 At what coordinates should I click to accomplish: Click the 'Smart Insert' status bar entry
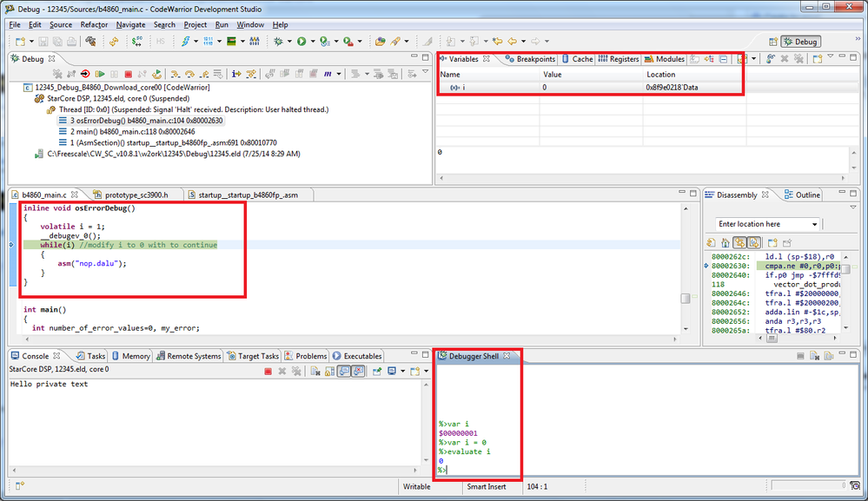tap(486, 486)
